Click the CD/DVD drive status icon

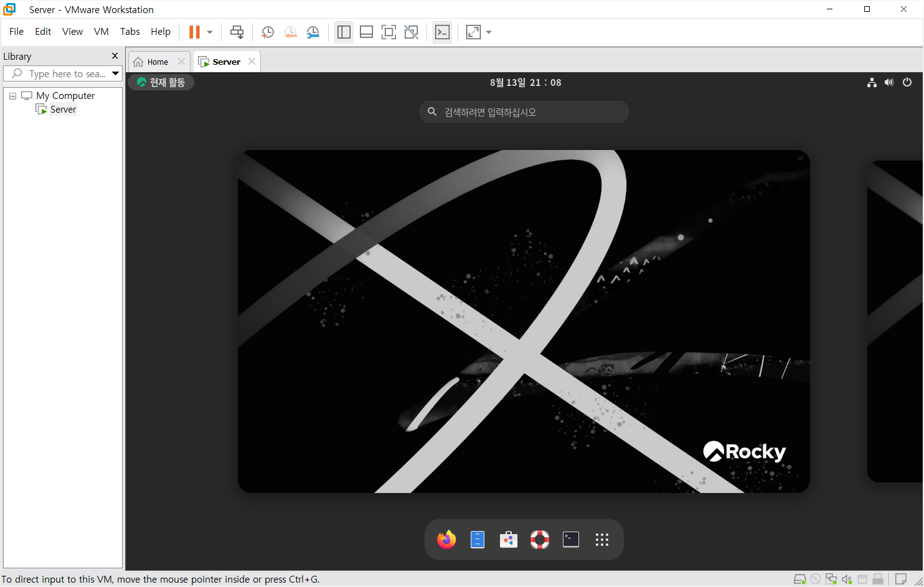pyautogui.click(x=816, y=580)
